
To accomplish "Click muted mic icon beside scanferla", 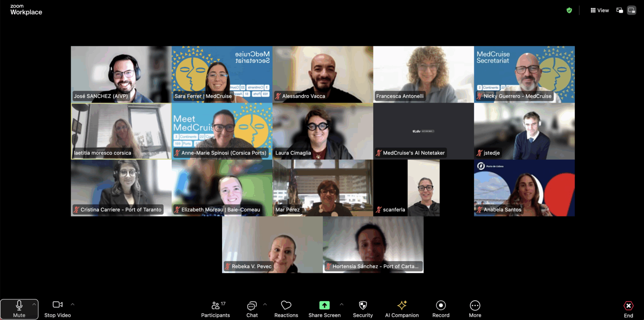I will [379, 210].
